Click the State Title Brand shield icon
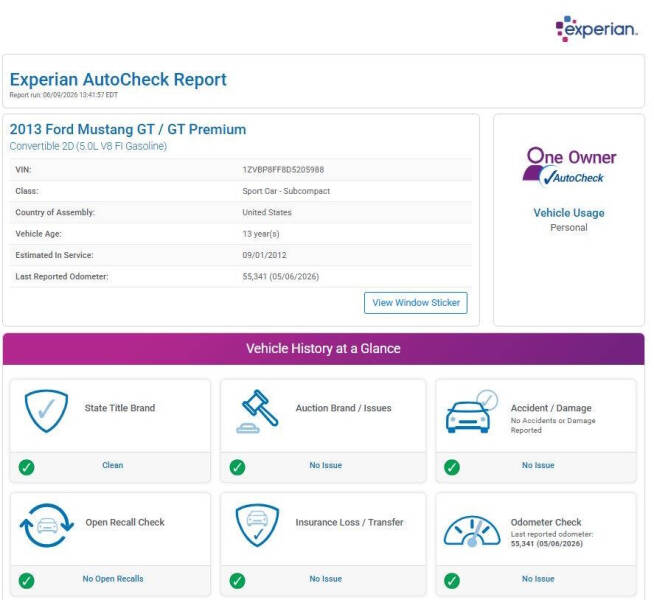Screen dimensions: 654x600 point(46,411)
